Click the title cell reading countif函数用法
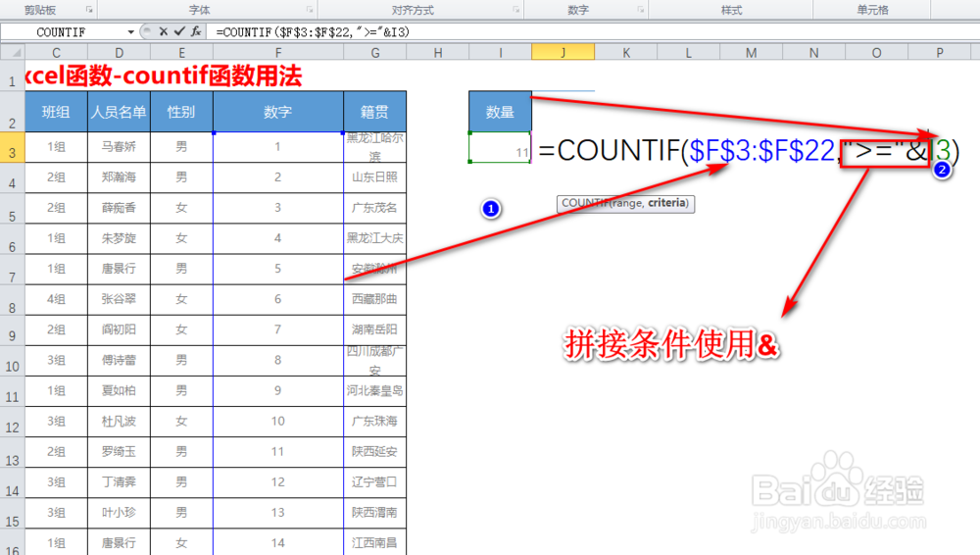980x555 pixels. coord(164,76)
